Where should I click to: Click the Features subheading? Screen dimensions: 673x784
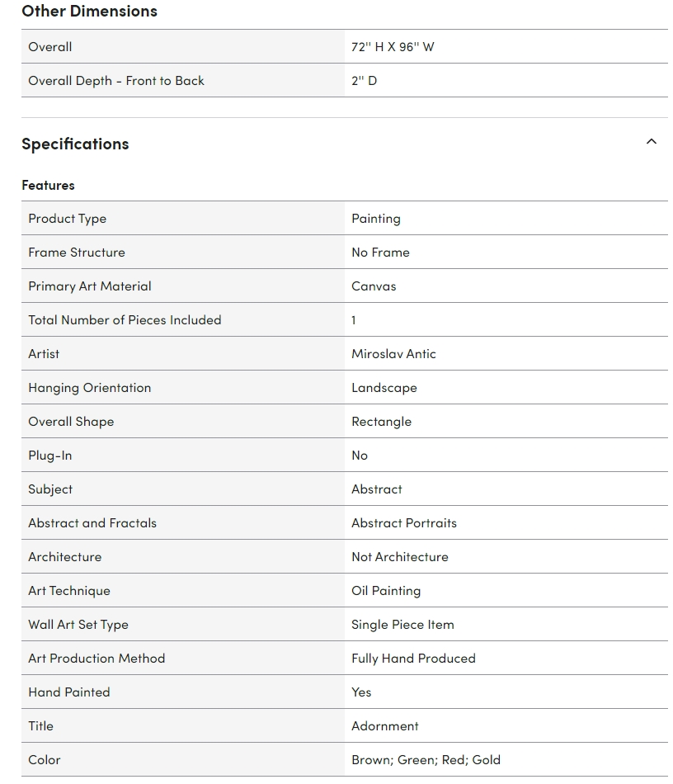[48, 185]
